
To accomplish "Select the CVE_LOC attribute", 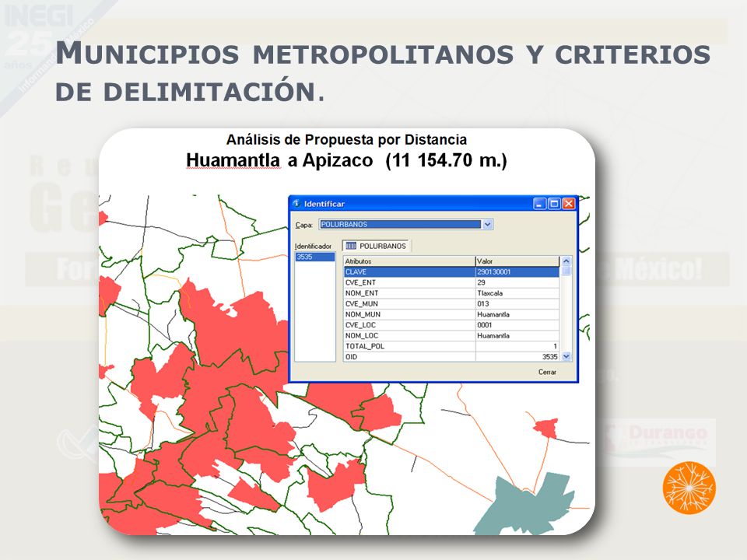I will click(360, 325).
